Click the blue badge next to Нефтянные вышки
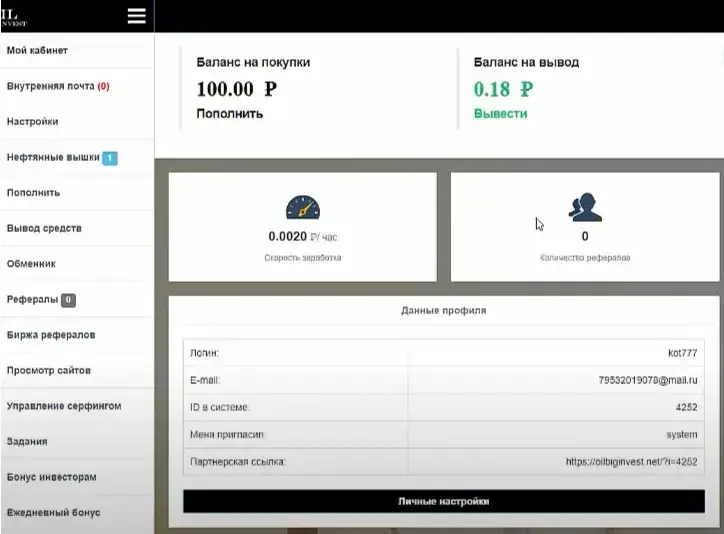724x534 pixels. [110, 158]
